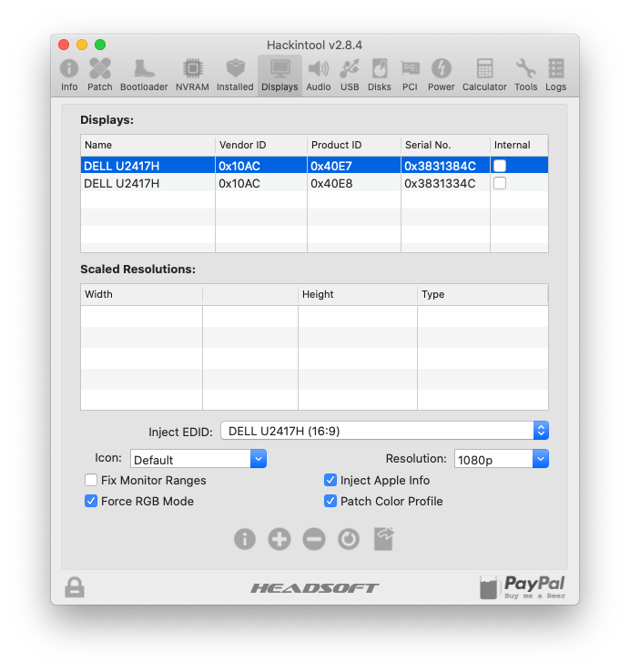
Task: Toggle Internal checkbox for display 0x40E7
Action: click(500, 166)
